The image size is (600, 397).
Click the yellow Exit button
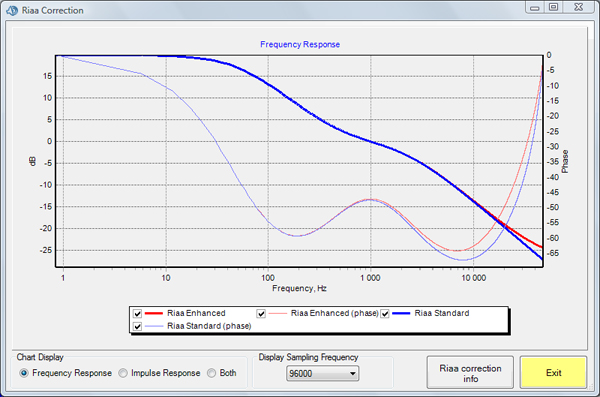pos(553,372)
